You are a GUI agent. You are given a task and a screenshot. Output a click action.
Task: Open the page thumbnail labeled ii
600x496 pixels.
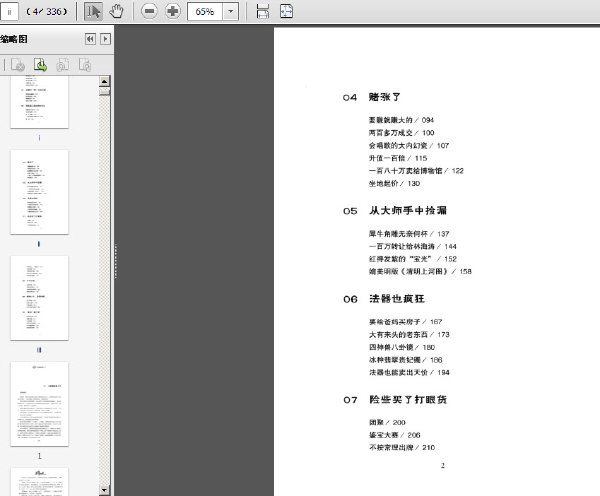39,192
